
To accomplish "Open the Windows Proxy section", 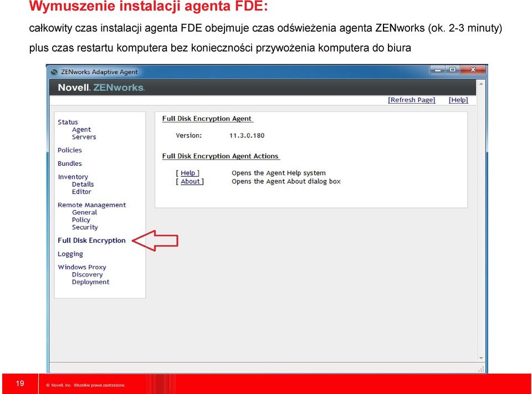I will point(82,268).
